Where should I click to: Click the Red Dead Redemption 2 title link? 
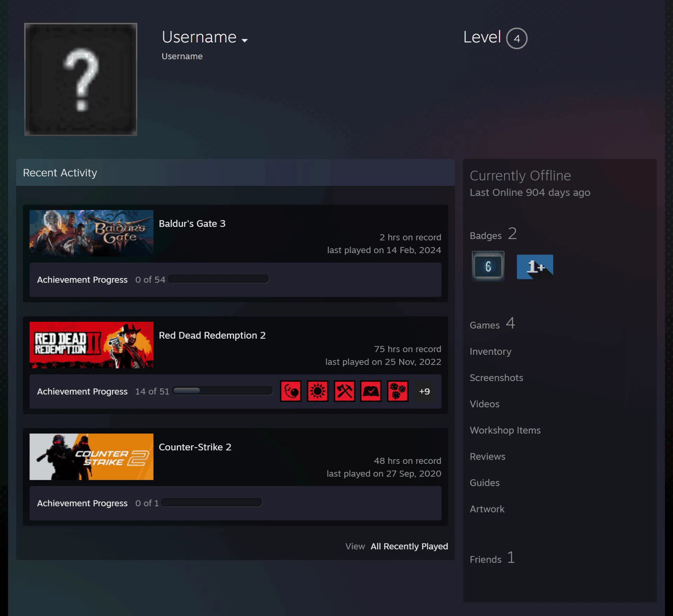point(212,335)
